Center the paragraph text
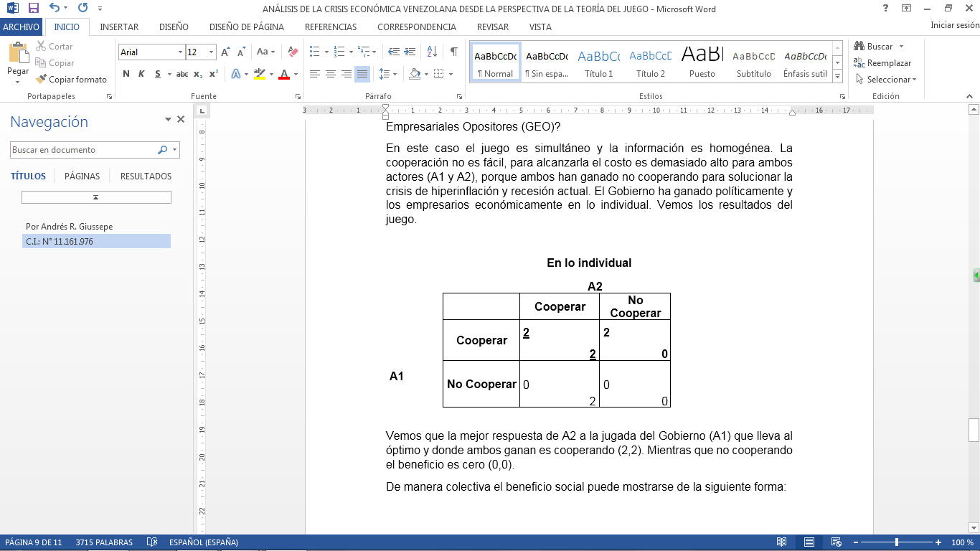The height and width of the screenshot is (551, 980). click(x=330, y=74)
